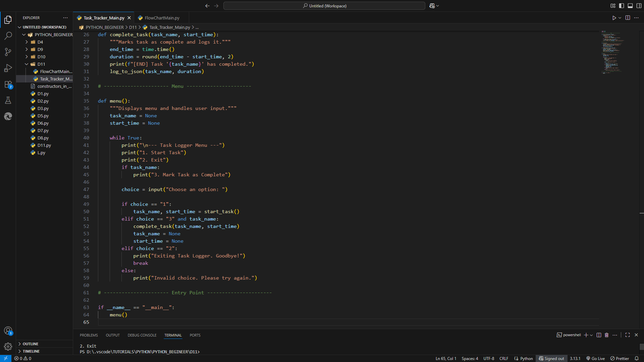Split the terminal panel
644x362 pixels.
coord(599,335)
